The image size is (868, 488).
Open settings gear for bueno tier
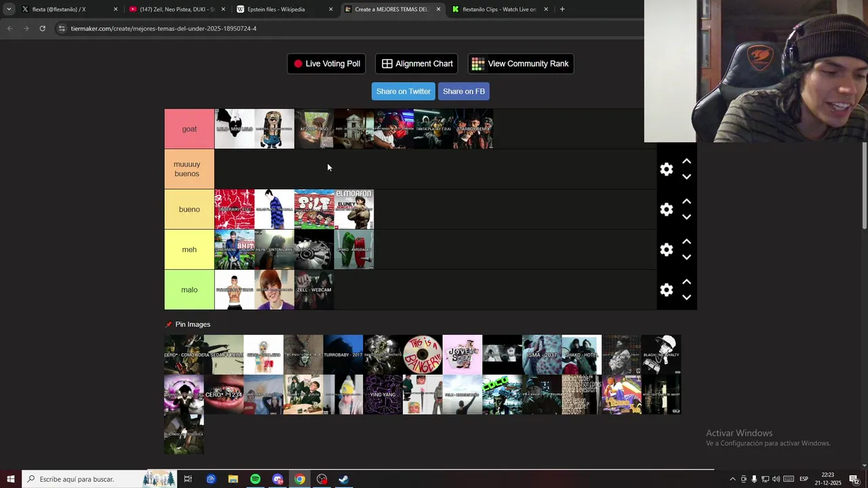[667, 209]
